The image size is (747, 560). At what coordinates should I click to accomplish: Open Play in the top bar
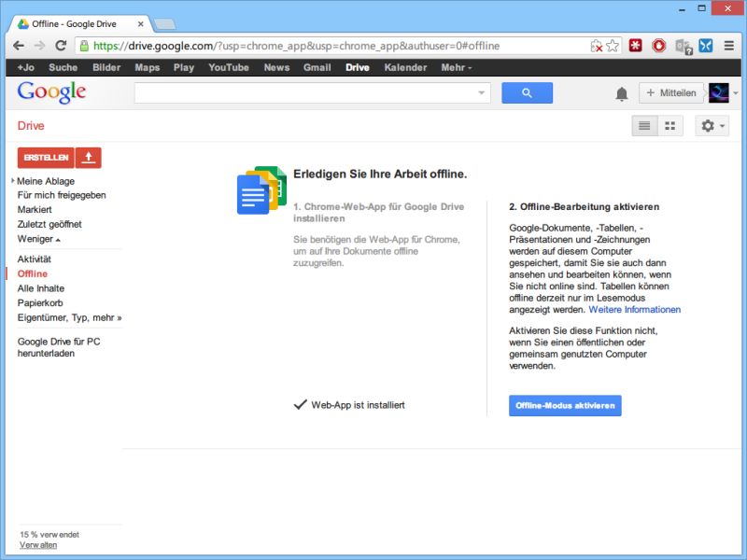(x=184, y=67)
